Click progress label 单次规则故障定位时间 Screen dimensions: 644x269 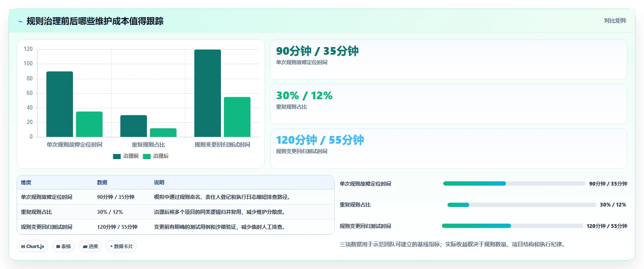365,184
